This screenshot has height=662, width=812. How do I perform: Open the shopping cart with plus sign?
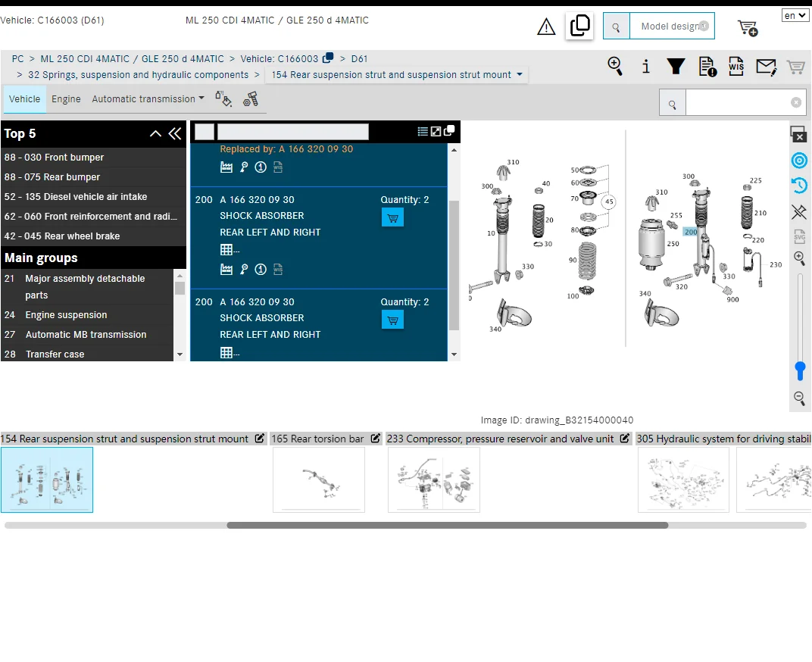point(748,28)
